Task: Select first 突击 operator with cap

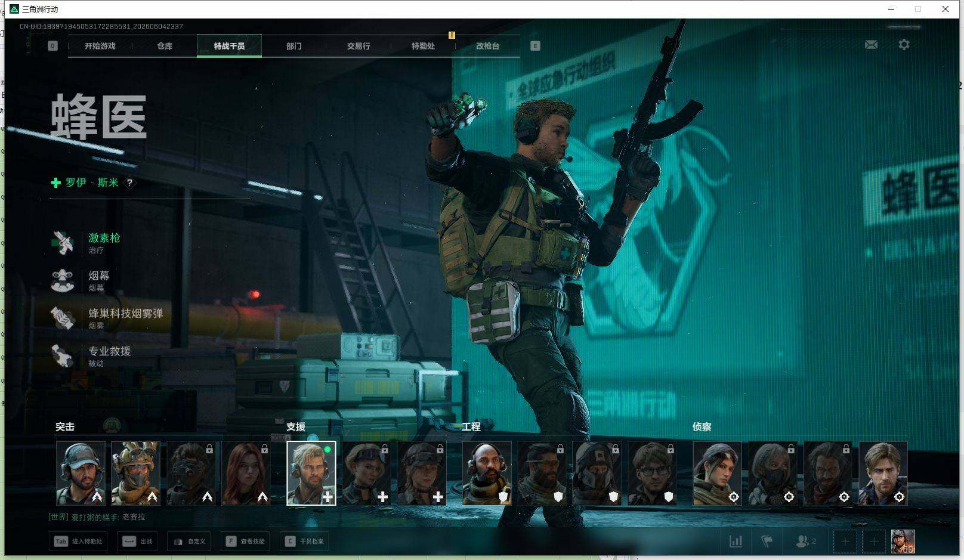Action: click(x=81, y=473)
